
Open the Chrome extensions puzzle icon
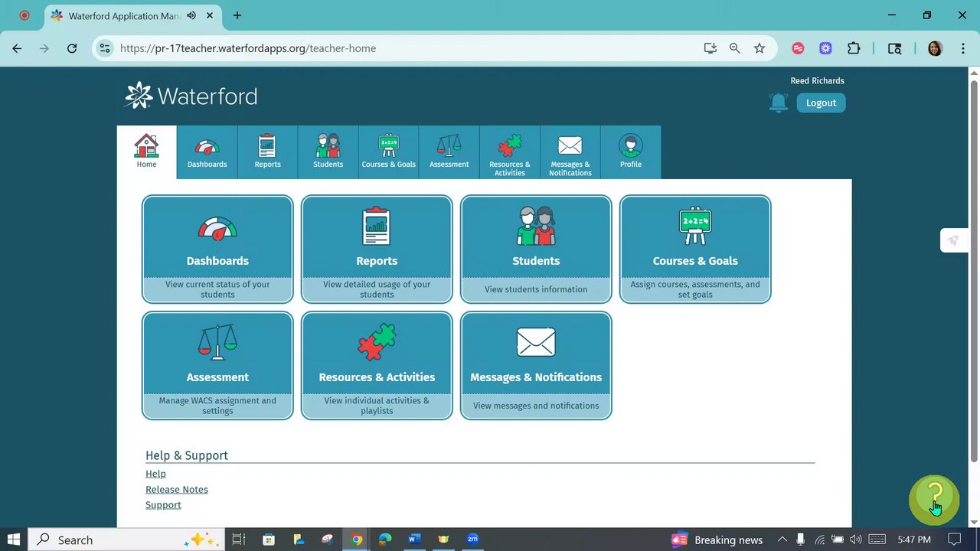click(x=854, y=48)
